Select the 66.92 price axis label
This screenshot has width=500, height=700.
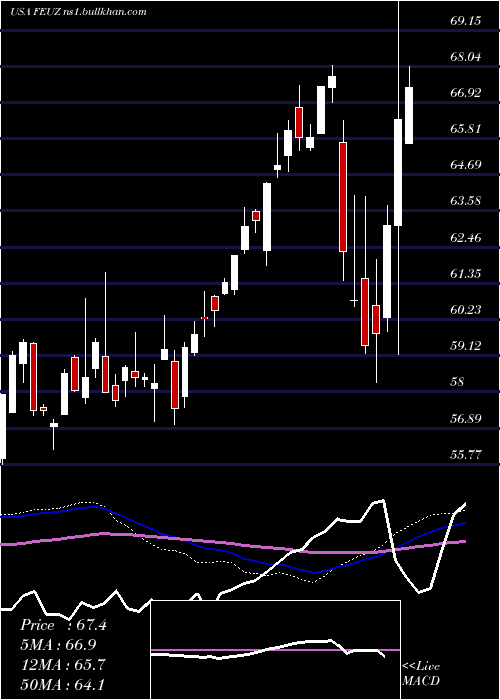point(466,93)
